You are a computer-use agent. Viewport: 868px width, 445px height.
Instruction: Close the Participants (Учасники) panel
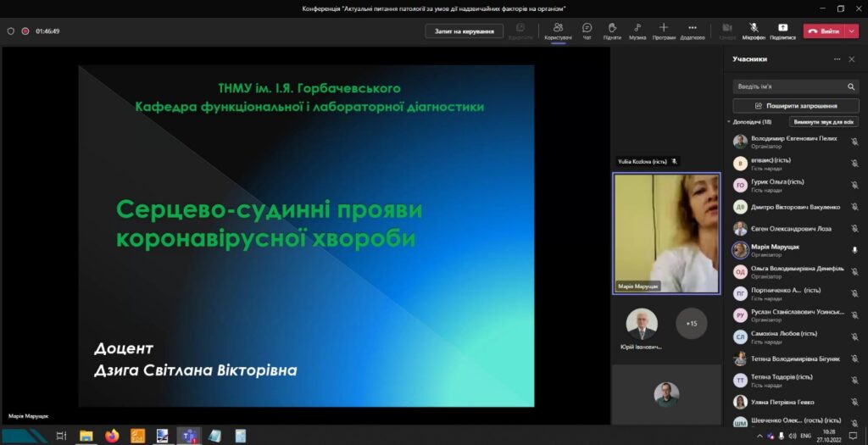(x=852, y=59)
